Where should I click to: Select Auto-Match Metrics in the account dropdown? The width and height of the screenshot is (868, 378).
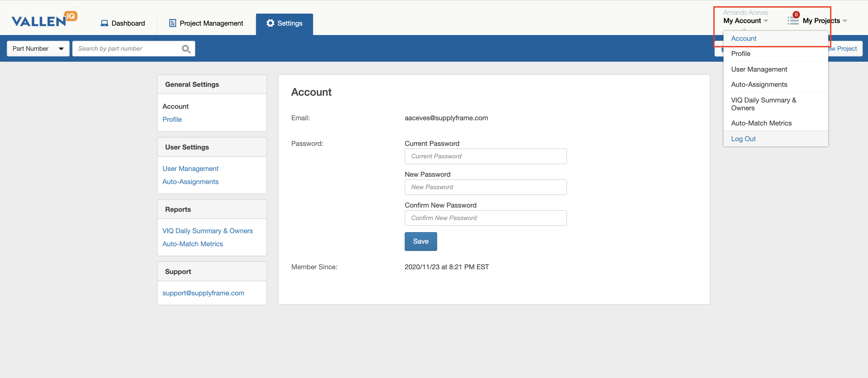[x=761, y=123]
